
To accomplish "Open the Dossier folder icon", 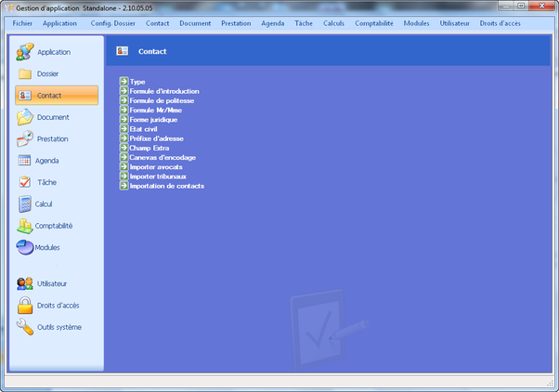I will pyautogui.click(x=25, y=73).
